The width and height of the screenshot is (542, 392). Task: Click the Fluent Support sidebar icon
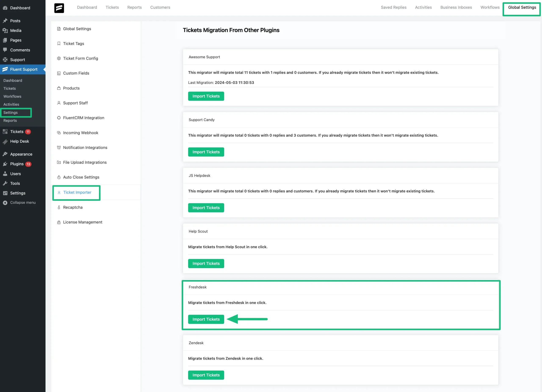pyautogui.click(x=5, y=69)
